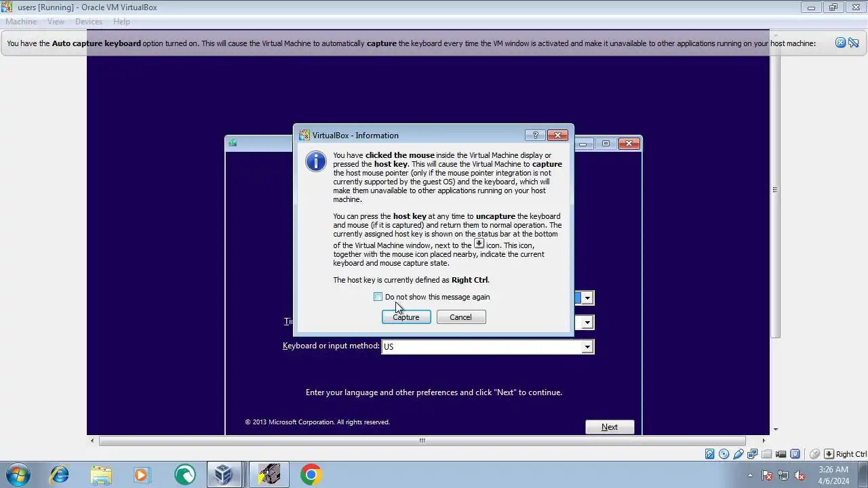Expand the time and currency format dropdown
This screenshot has height=488, width=868.
coord(588,323)
